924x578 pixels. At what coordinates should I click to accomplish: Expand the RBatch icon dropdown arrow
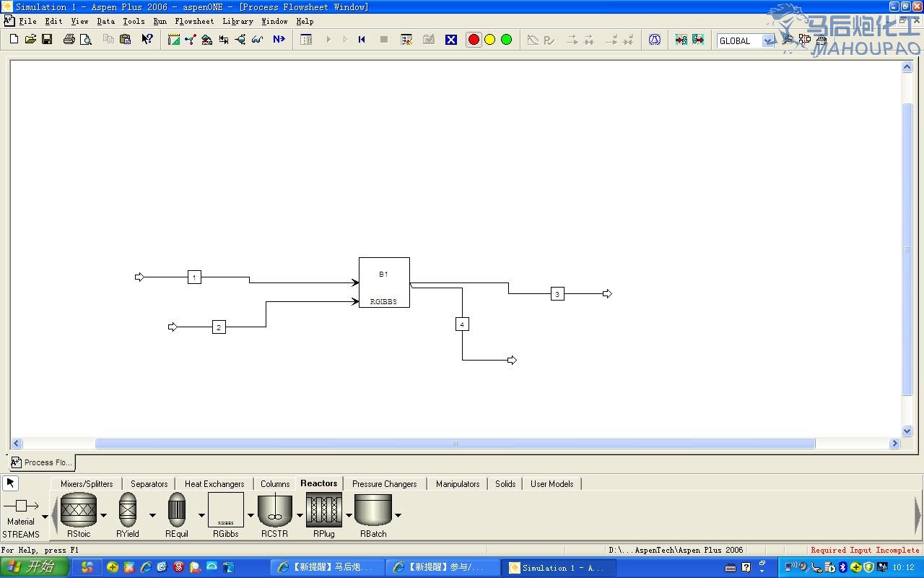tap(398, 515)
